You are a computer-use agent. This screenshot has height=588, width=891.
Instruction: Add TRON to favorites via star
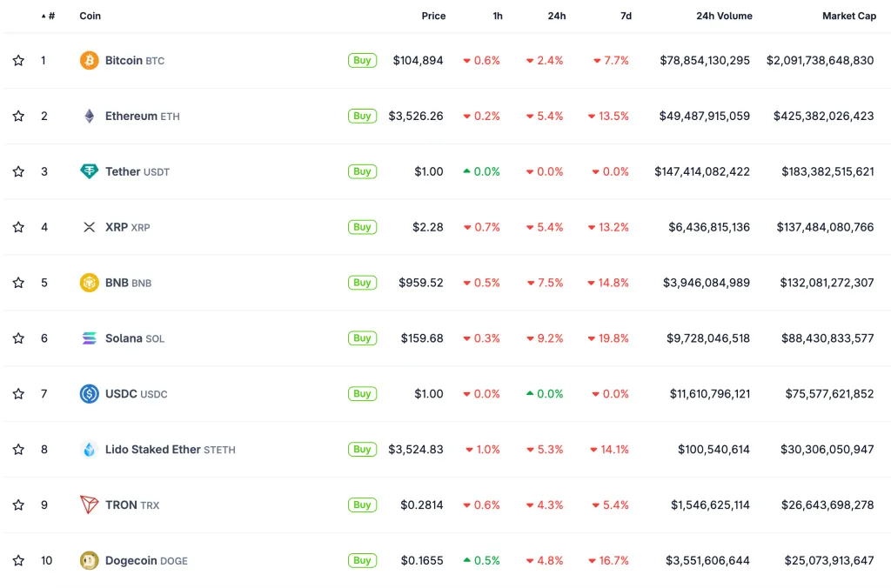[x=18, y=504]
